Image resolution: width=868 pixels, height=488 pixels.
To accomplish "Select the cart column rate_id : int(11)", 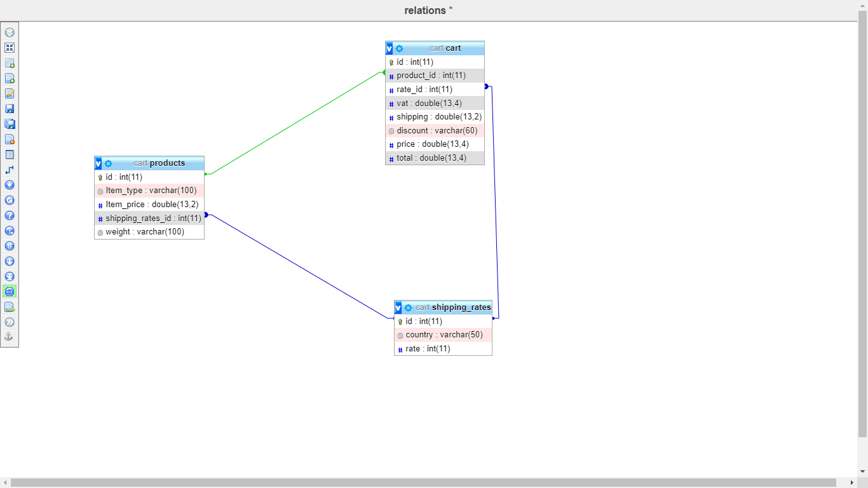I will click(x=435, y=90).
